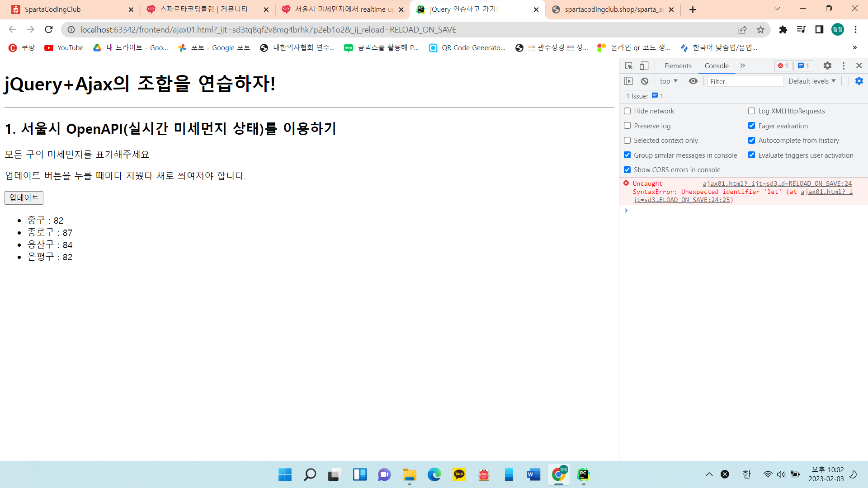Viewport: 868px width, 488px height.
Task: Open the YouTube bookmark
Action: pos(64,47)
